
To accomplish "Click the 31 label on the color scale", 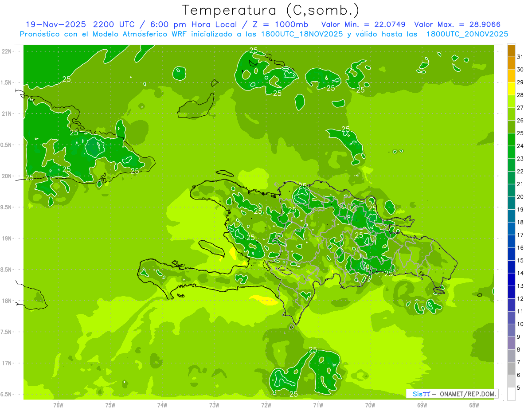I will (520, 57).
